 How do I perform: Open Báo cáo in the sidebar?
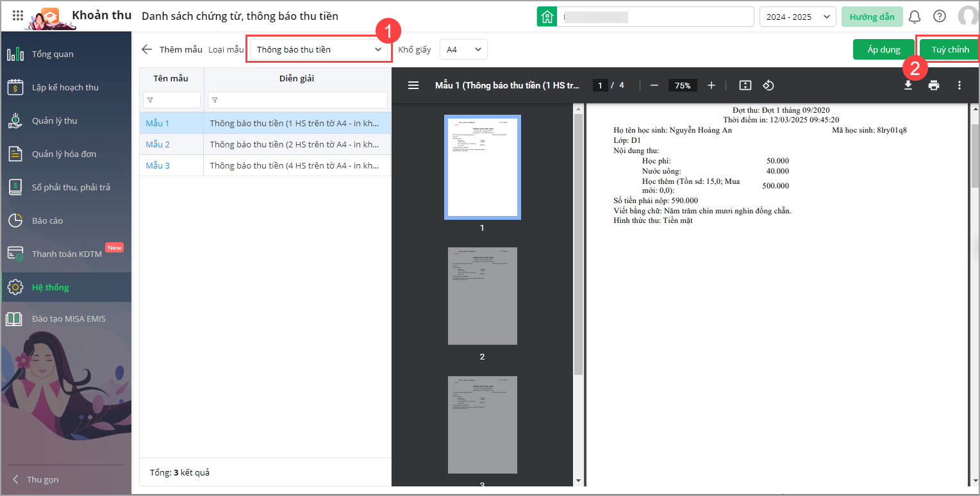click(65, 220)
